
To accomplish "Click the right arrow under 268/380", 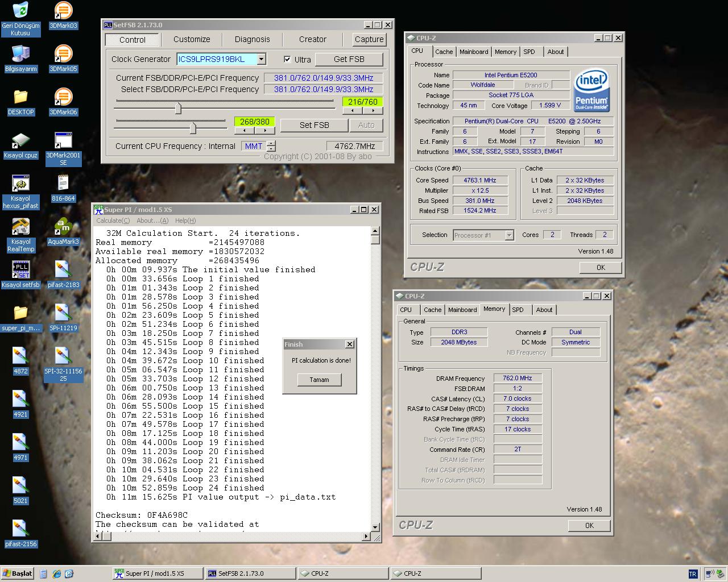I will pos(265,130).
